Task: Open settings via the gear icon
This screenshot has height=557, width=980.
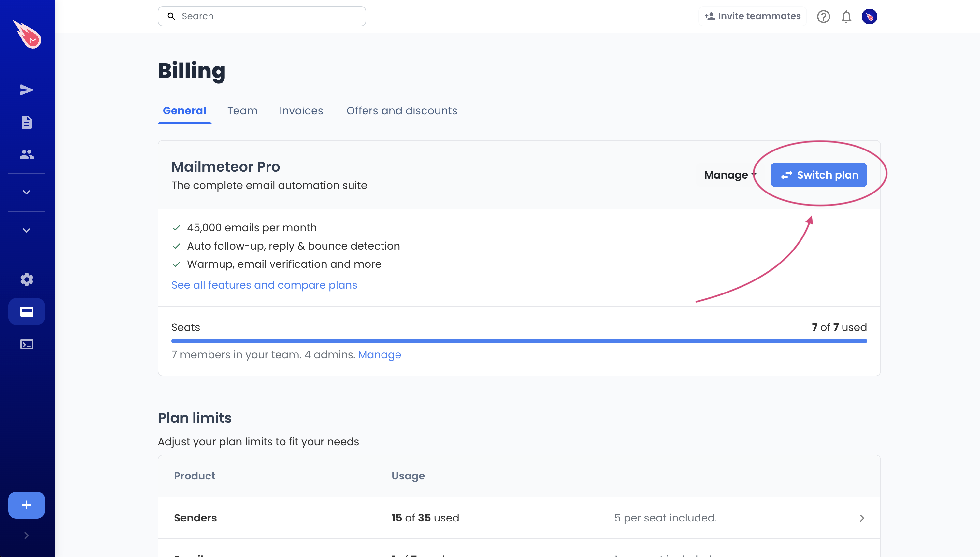Action: click(x=26, y=280)
